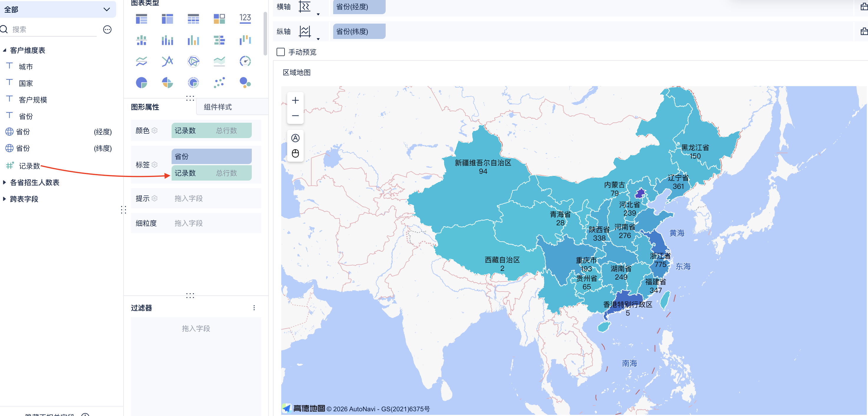
Task: Expand the 各省招生人数表 tree node
Action: [x=4, y=182]
